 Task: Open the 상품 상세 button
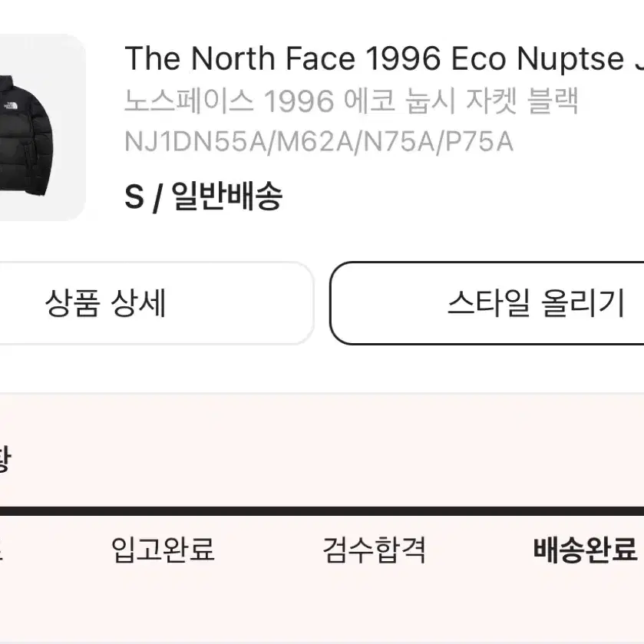tap(157, 303)
